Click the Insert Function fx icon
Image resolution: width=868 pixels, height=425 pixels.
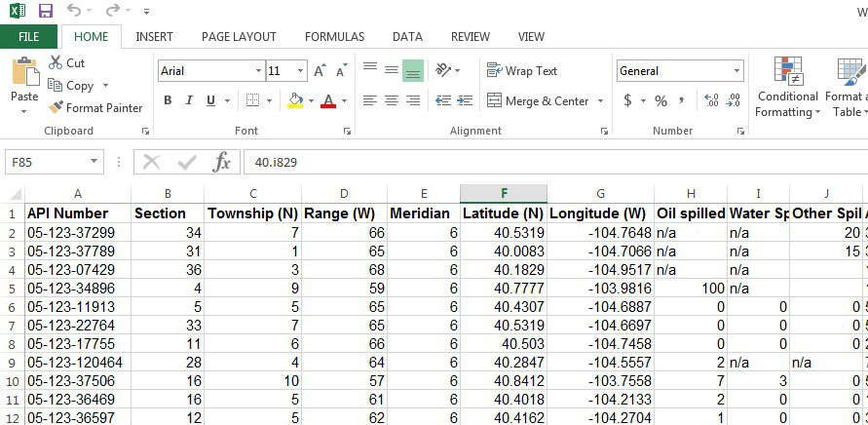pos(221,163)
